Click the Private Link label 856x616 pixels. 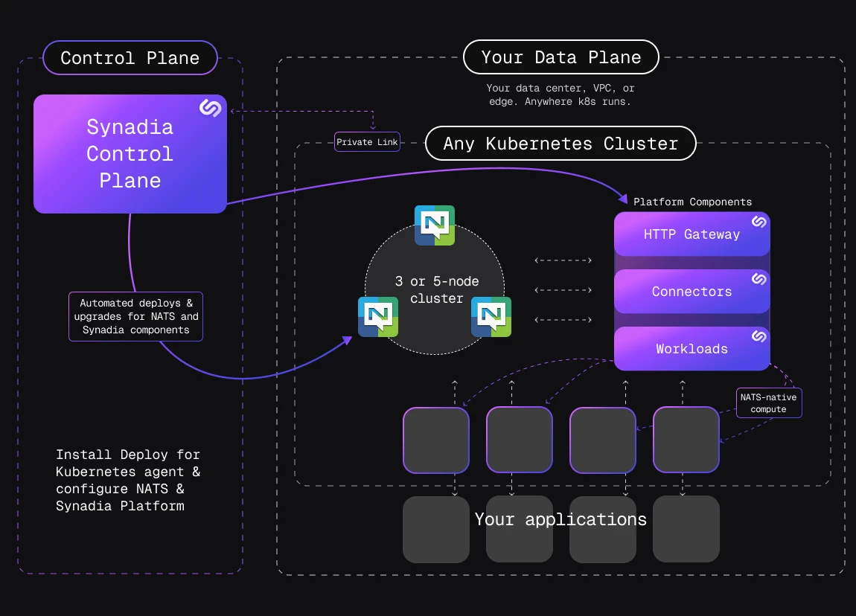pos(367,142)
